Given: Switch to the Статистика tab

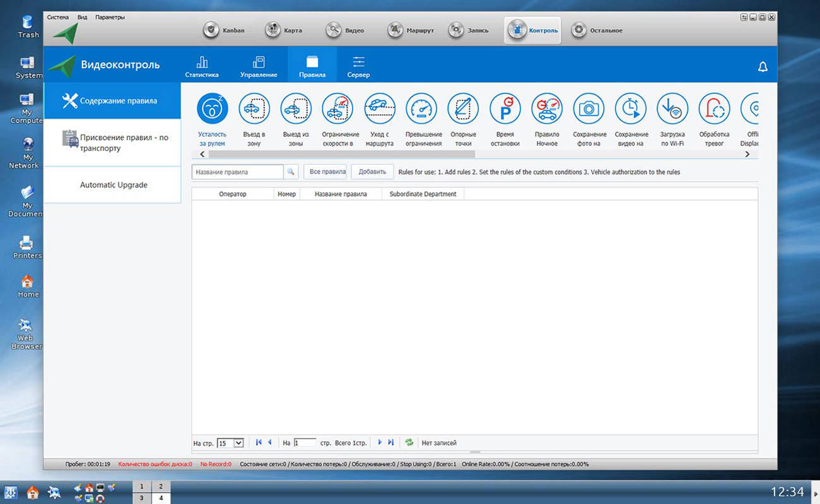Looking at the screenshot, I should (x=202, y=66).
